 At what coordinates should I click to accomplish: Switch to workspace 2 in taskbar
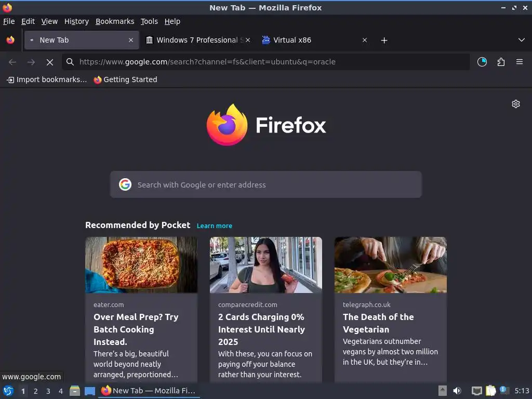click(x=36, y=391)
